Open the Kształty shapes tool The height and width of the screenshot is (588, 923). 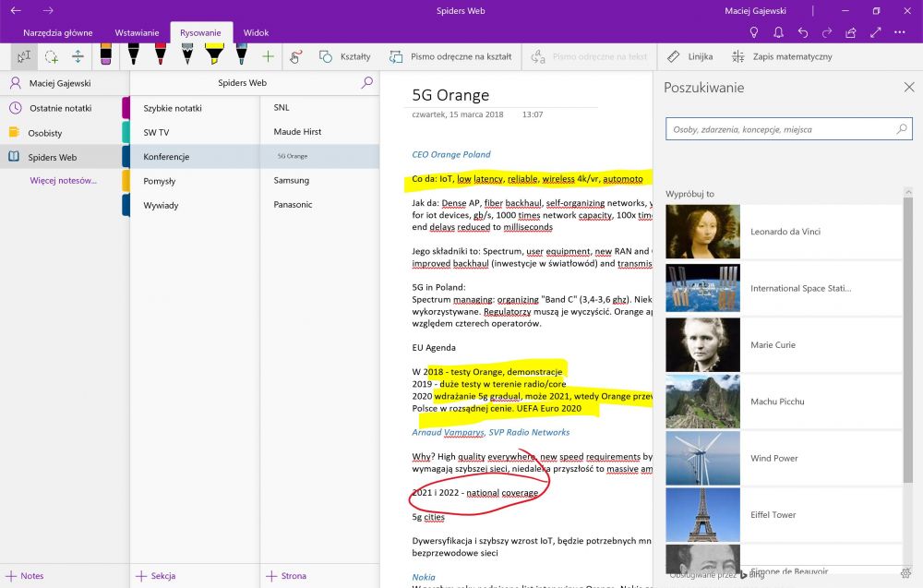[345, 56]
